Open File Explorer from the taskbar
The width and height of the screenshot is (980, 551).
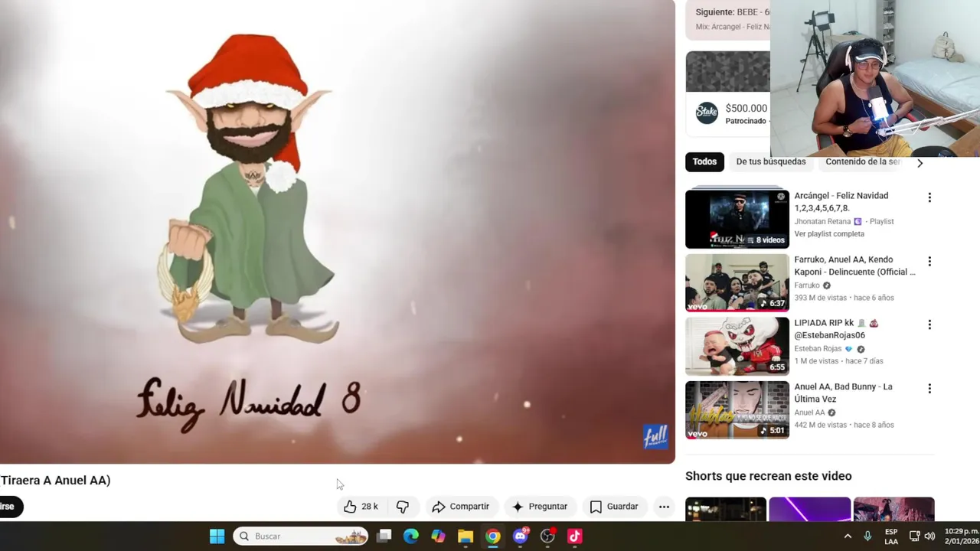pyautogui.click(x=465, y=536)
